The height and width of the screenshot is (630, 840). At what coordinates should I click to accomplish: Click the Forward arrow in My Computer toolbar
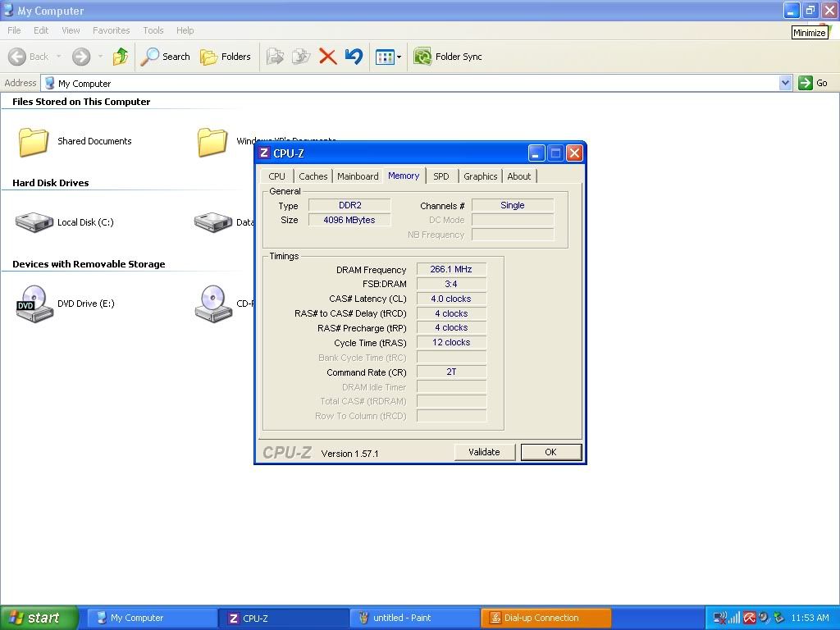tap(81, 57)
